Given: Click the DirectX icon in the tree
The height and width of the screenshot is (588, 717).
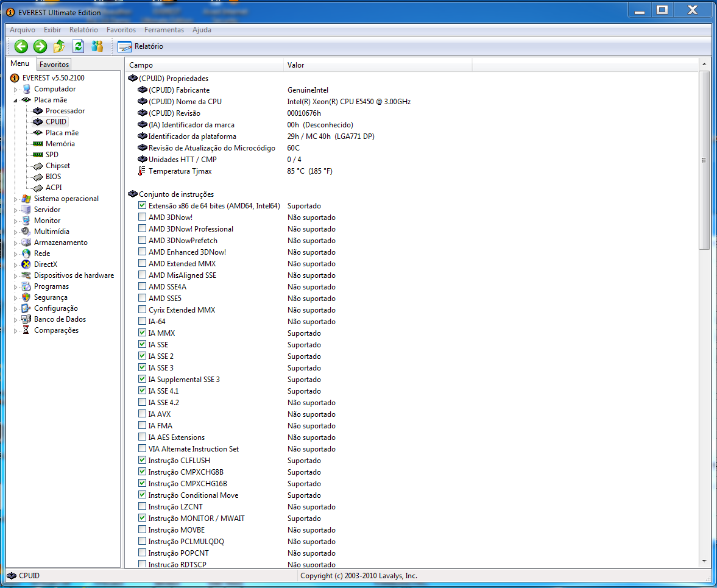Looking at the screenshot, I should [x=27, y=264].
